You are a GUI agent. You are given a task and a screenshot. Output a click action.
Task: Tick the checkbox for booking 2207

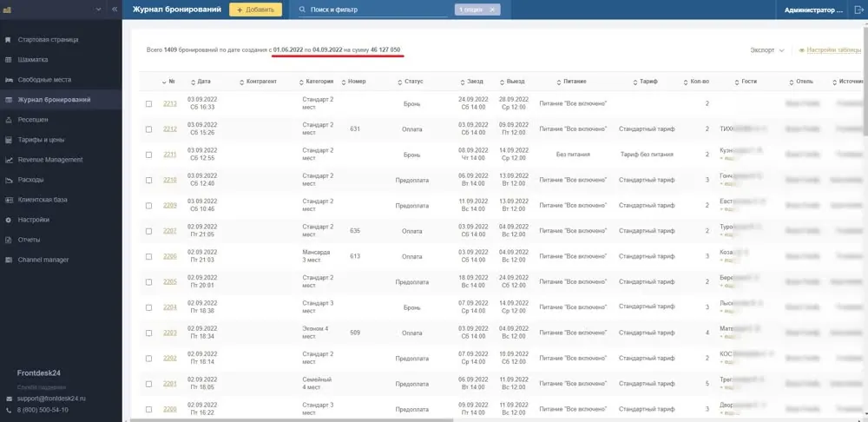(x=149, y=231)
